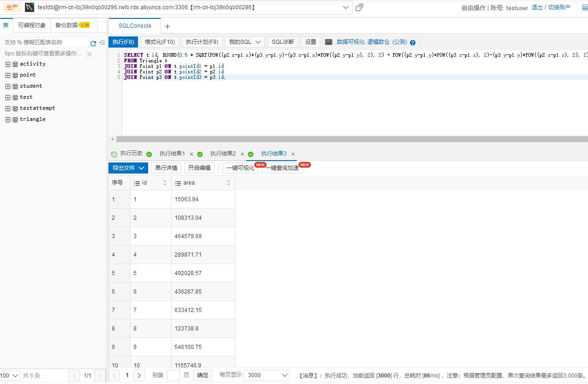Open 我的SQL dropdown
Screen dimensions: 588x384
[245, 42]
